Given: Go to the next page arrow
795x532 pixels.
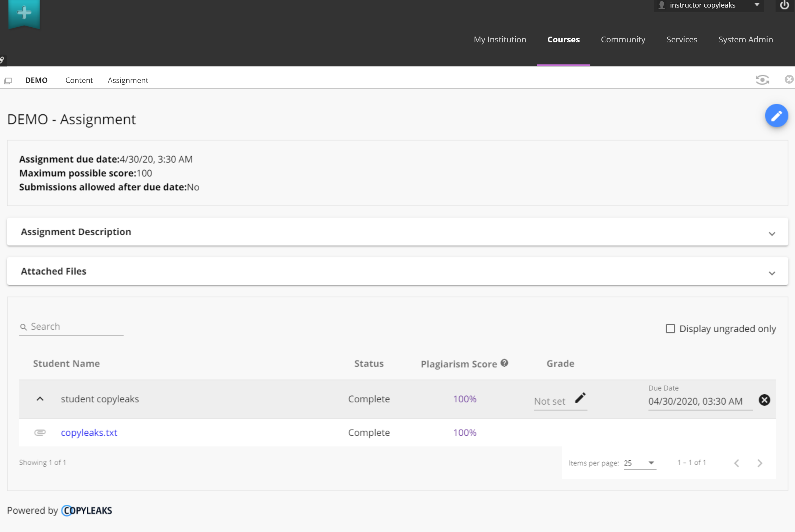Looking at the screenshot, I should pos(760,463).
